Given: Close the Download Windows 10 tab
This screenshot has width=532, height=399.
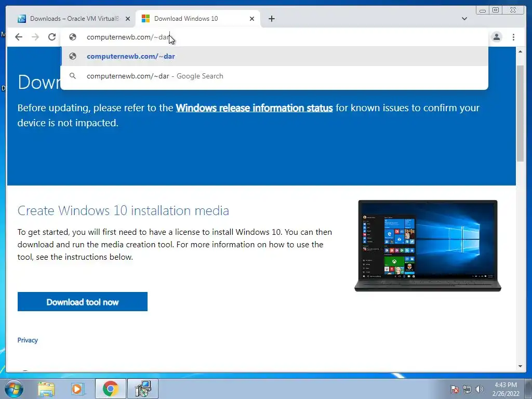Looking at the screenshot, I should (x=252, y=19).
